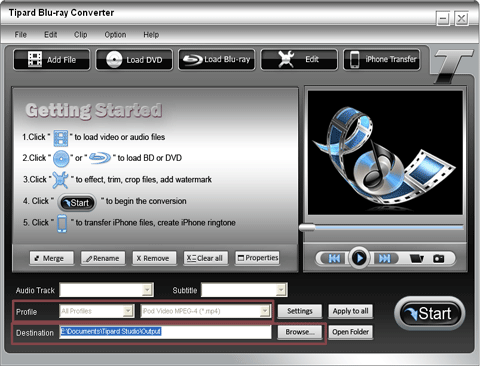Open the Clip menu
The height and width of the screenshot is (366, 480).
pyautogui.click(x=80, y=35)
